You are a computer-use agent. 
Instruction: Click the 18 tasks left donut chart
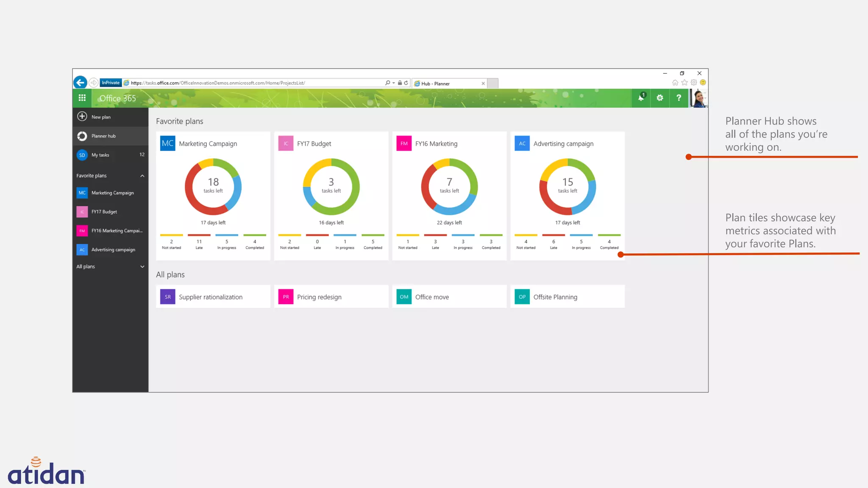213,187
